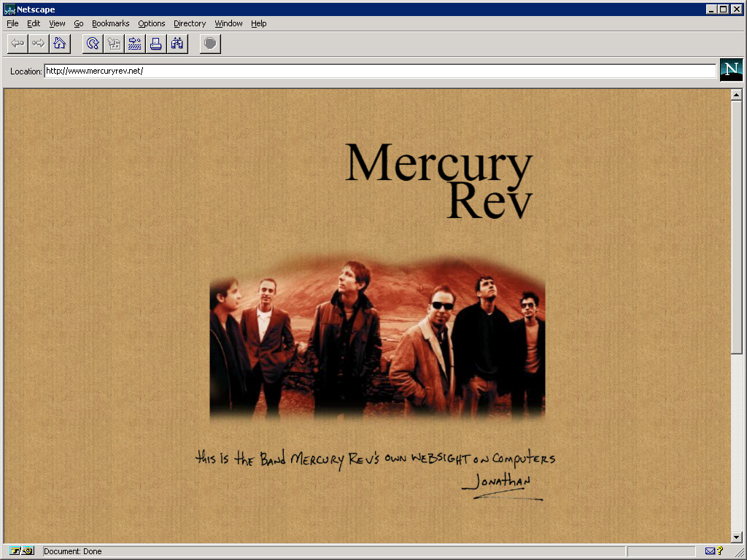Click the "Document: Done" status text
Image resolution: width=747 pixels, height=560 pixels.
[72, 551]
